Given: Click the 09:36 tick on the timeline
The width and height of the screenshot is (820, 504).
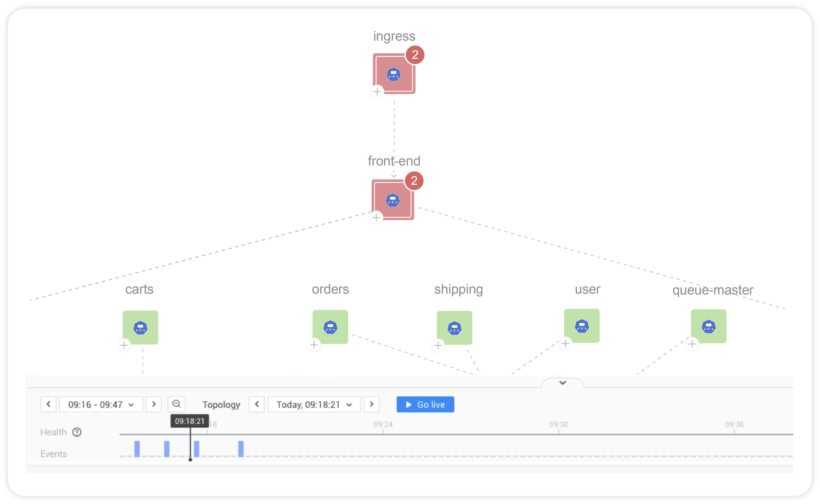Looking at the screenshot, I should tap(734, 424).
